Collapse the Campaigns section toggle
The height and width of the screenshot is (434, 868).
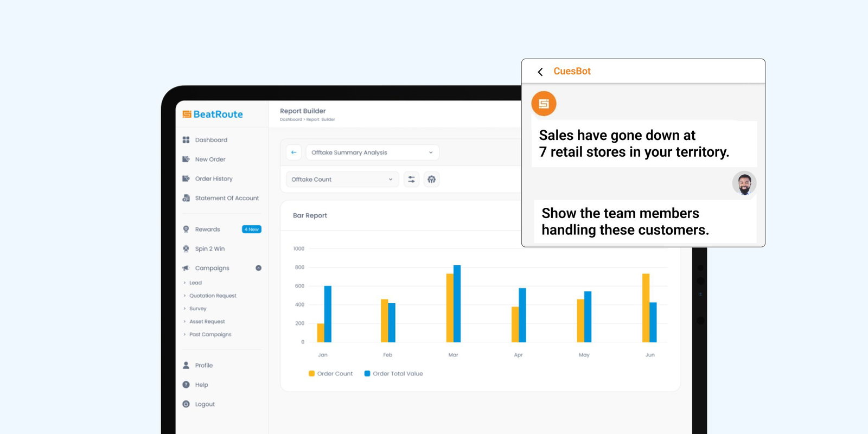pos(258,268)
